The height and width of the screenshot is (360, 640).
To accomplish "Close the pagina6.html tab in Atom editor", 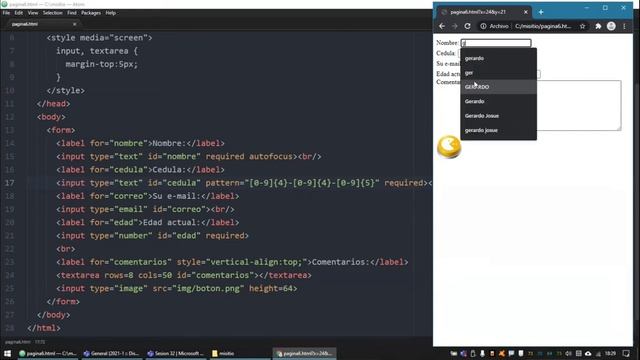I will pyautogui.click(x=74, y=24).
